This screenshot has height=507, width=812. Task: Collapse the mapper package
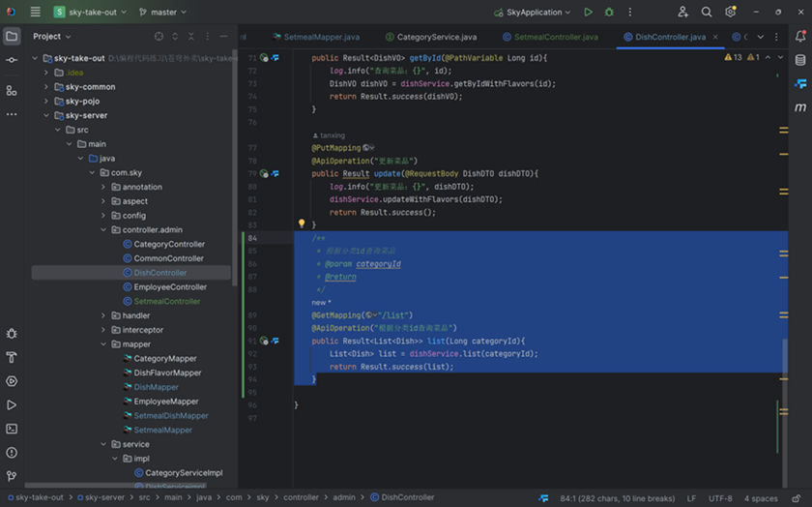pyautogui.click(x=103, y=344)
